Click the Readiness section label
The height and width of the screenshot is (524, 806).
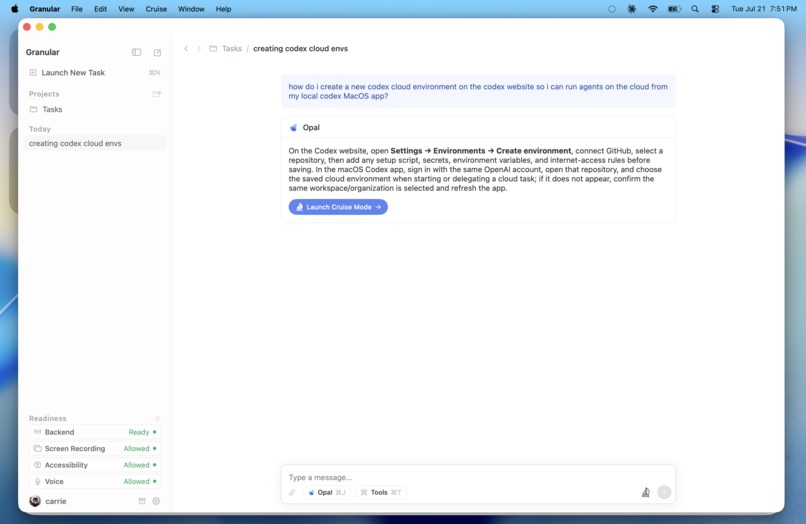tap(47, 418)
